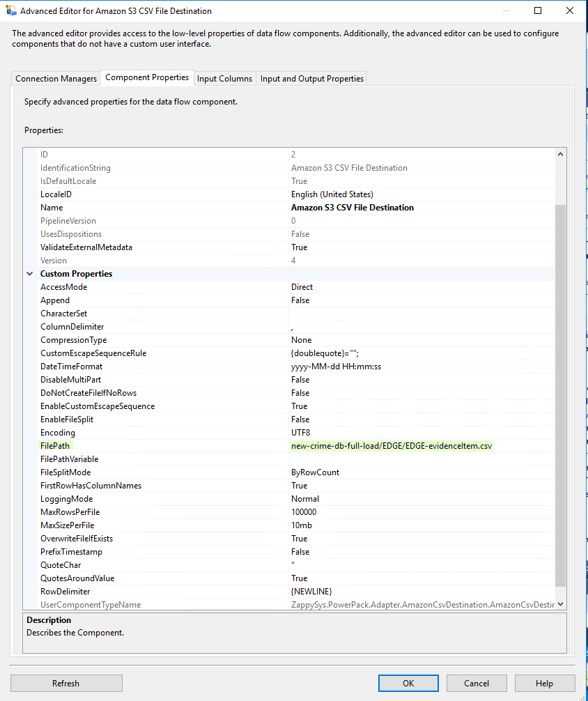The height and width of the screenshot is (701, 588).
Task: Confirm changes with the OK button
Action: click(408, 683)
